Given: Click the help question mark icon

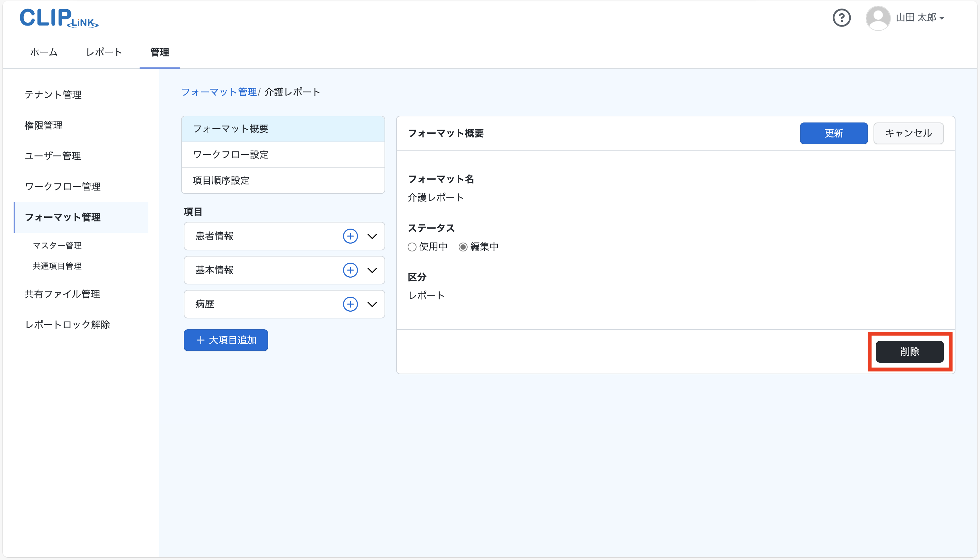Looking at the screenshot, I should pos(841,18).
